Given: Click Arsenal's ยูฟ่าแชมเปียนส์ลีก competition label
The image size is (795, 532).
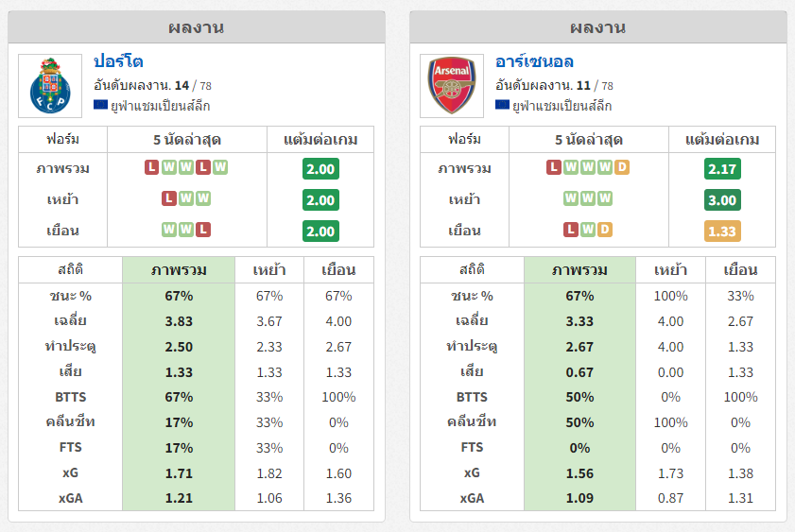Looking at the screenshot, I should click(562, 106).
